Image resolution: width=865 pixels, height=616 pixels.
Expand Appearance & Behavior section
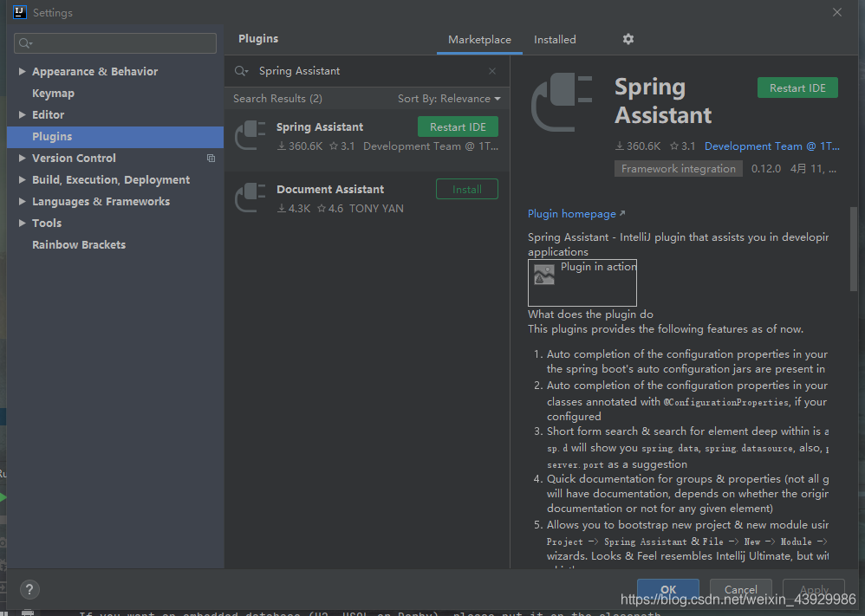click(22, 71)
